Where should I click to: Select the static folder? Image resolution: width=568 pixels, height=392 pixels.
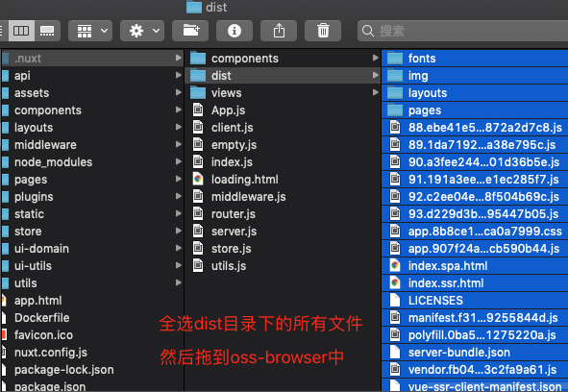pos(92,213)
